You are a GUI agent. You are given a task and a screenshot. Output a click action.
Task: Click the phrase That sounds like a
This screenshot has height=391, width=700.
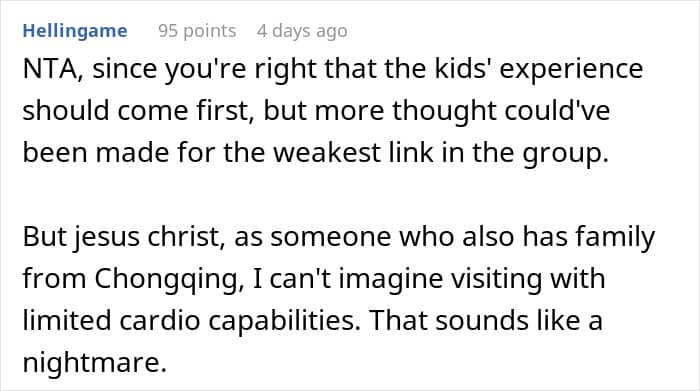pyautogui.click(x=486, y=321)
